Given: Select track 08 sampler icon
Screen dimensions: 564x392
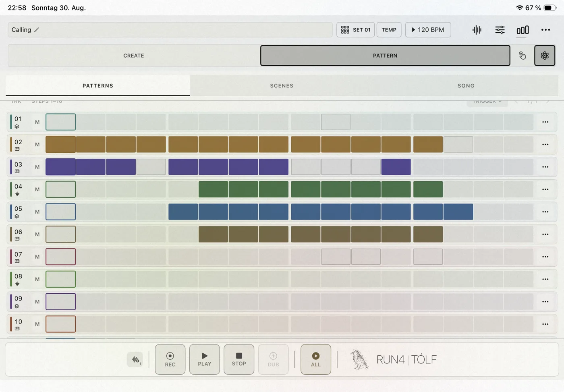Looking at the screenshot, I should click(x=17, y=284).
